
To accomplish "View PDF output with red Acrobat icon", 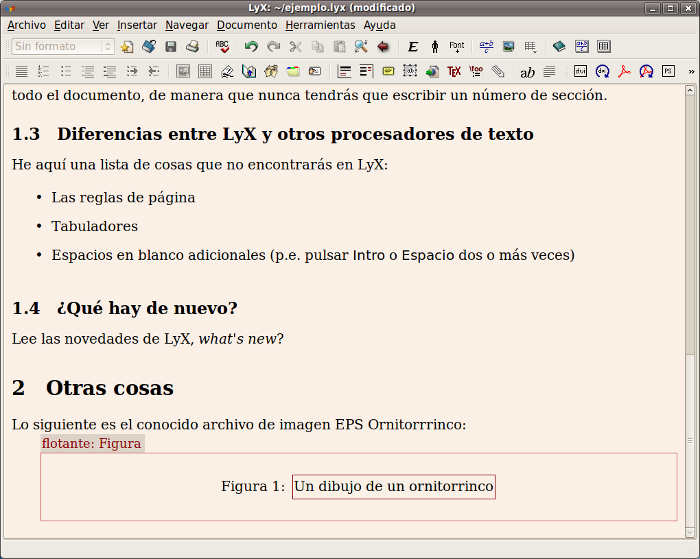I will (x=624, y=71).
